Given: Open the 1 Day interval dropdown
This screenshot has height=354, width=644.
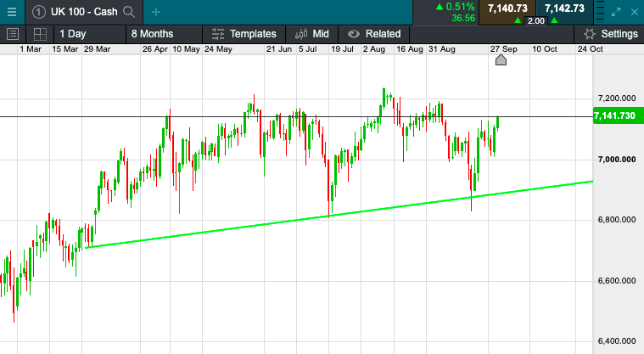Looking at the screenshot, I should pos(90,34).
